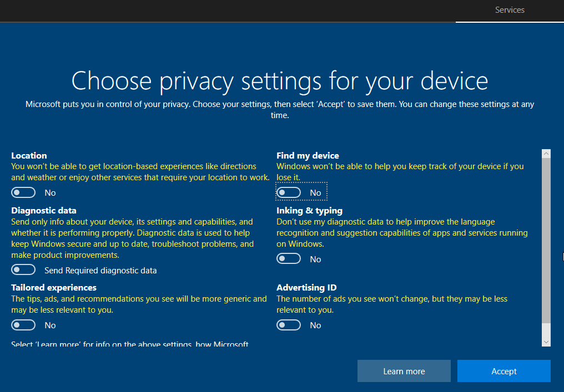This screenshot has height=392, width=564.
Task: Toggle the Location switch
Action: click(23, 192)
